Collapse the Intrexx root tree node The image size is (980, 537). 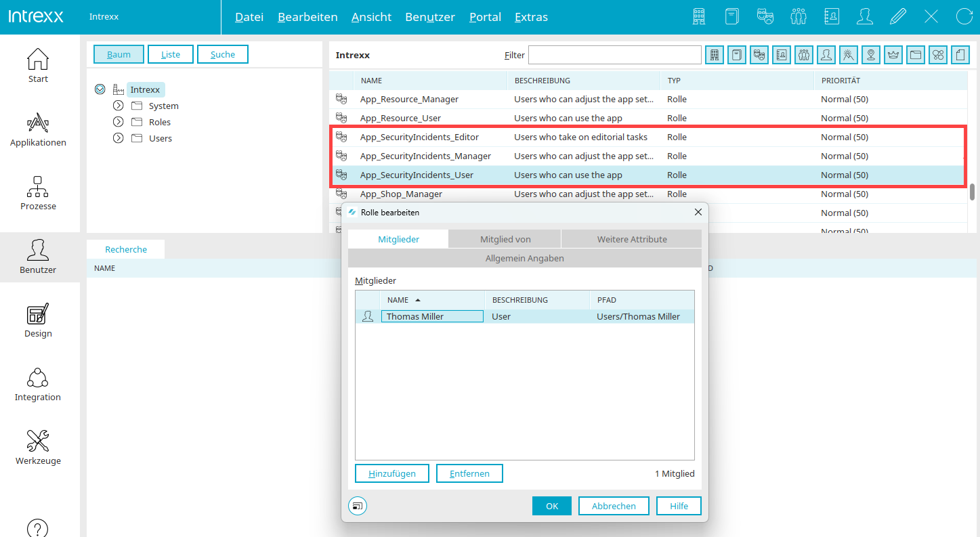[x=100, y=89]
